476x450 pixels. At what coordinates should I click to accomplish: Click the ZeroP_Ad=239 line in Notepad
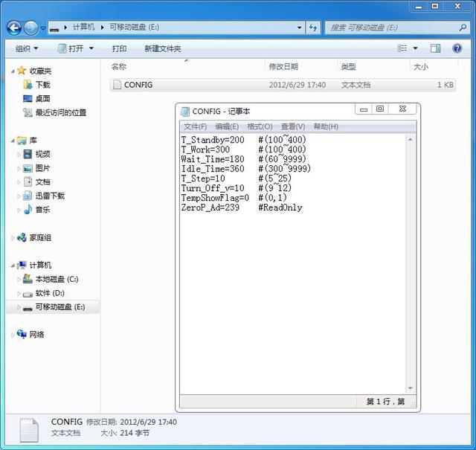pyautogui.click(x=242, y=208)
